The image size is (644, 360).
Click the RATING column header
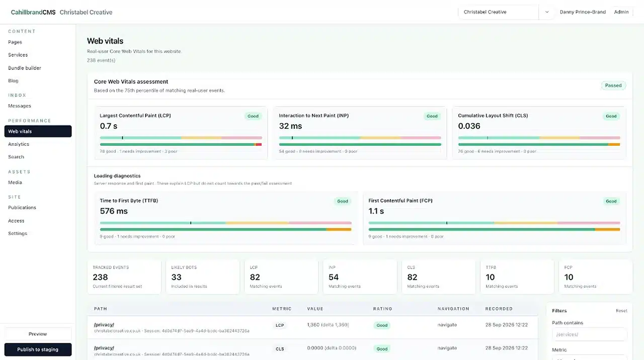(382, 309)
